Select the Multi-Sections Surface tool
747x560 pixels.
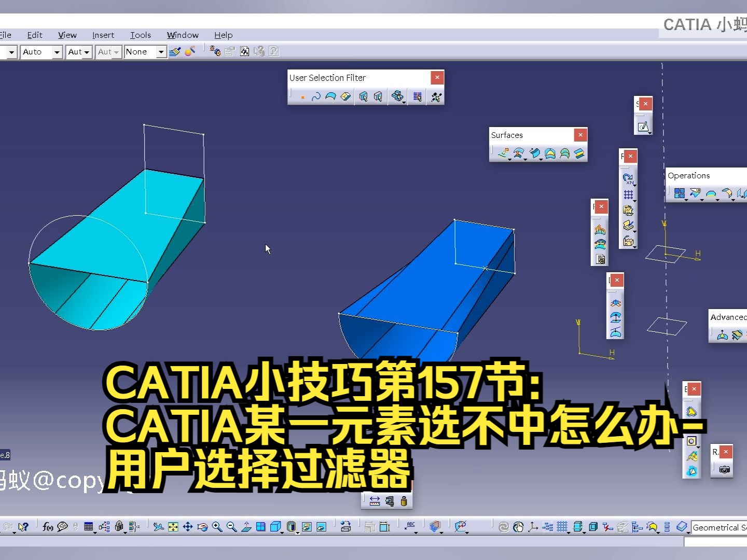pos(564,153)
